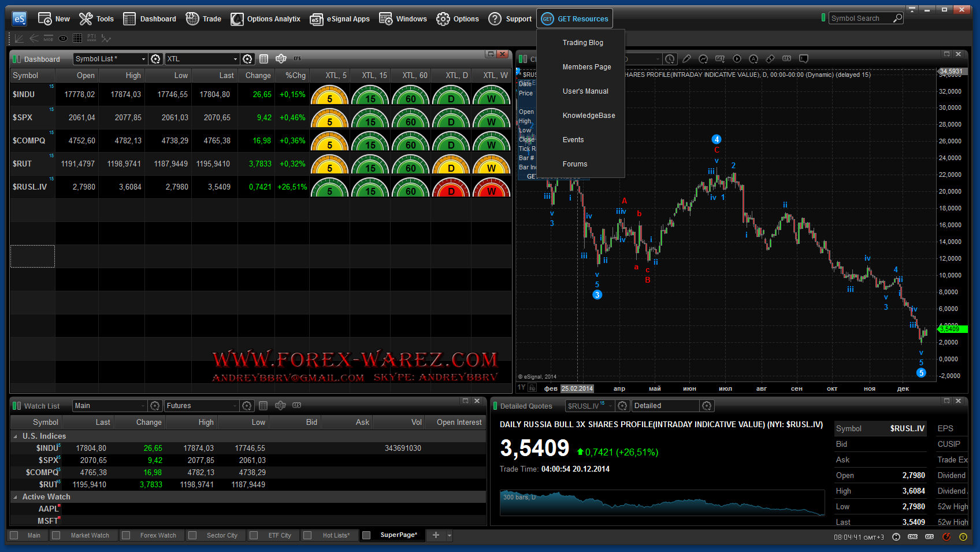Viewport: 980px width, 552px height.
Task: Click the Tools wrench icon
Action: (86, 19)
